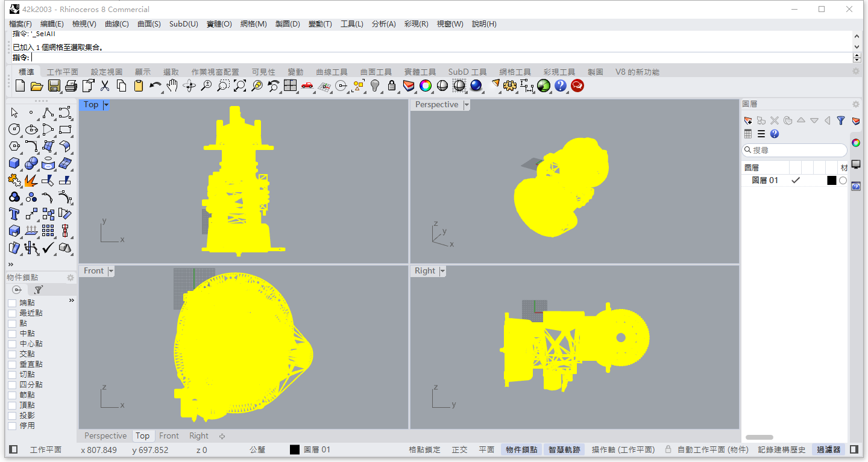Viewport: 868px width, 462px height.
Task: Click the funnel filter icon in the layers panel
Action: tap(841, 120)
